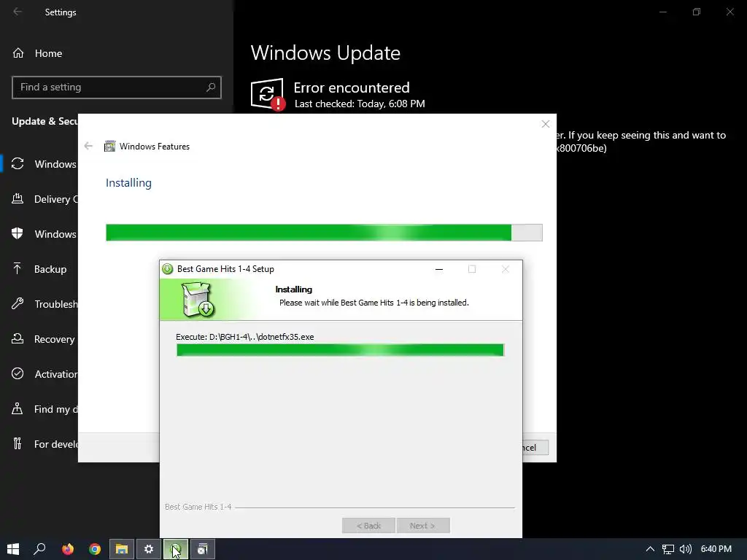Launch Firefox from the taskbar
Image resolution: width=747 pixels, height=560 pixels.
click(x=68, y=549)
